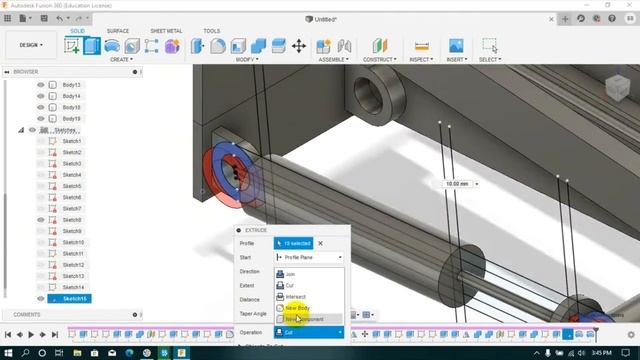Select the Revolve tool icon
The height and width of the screenshot is (360, 640).
[112, 46]
